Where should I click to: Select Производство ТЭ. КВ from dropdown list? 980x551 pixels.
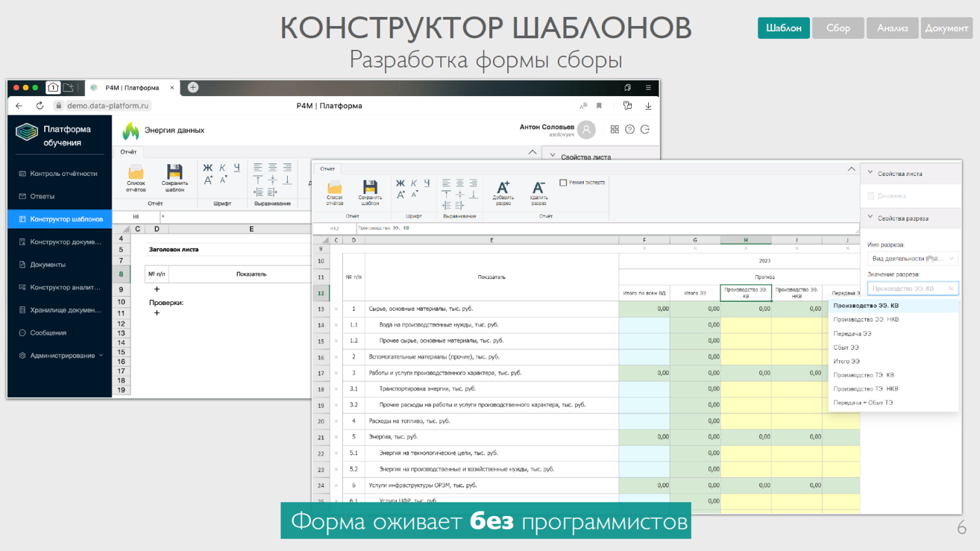[x=894, y=375]
